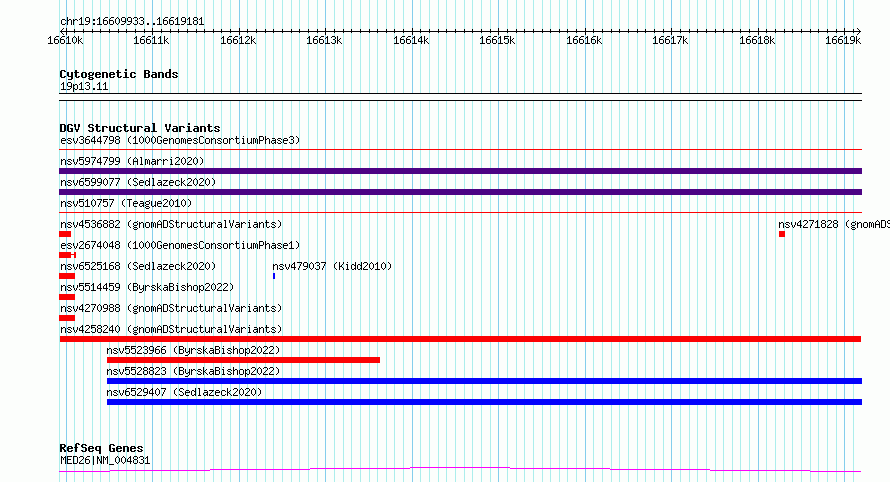This screenshot has height=482, width=890.
Task: Open the nsv4271828 variant label
Action: pyautogui.click(x=834, y=224)
